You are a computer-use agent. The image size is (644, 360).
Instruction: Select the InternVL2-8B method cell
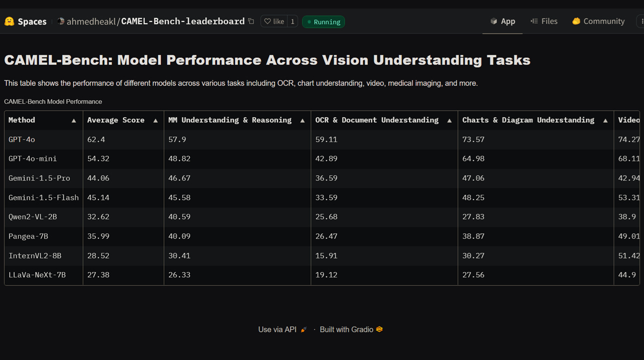43,256
